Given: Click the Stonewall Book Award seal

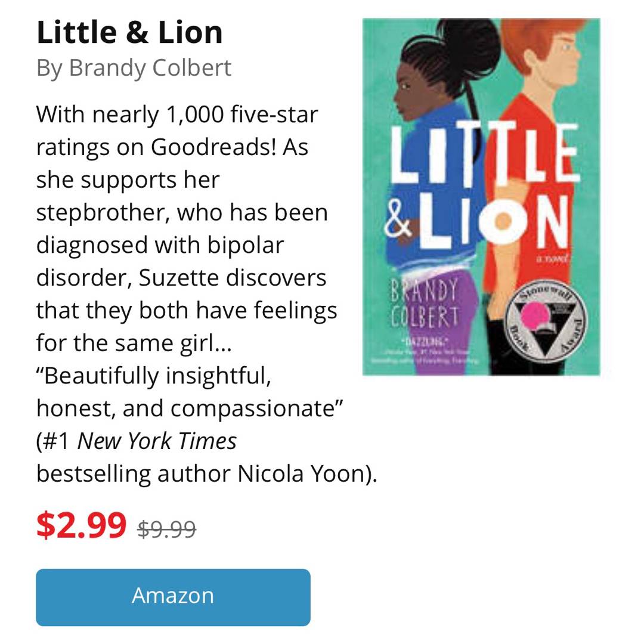Looking at the screenshot, I should coord(546,320).
